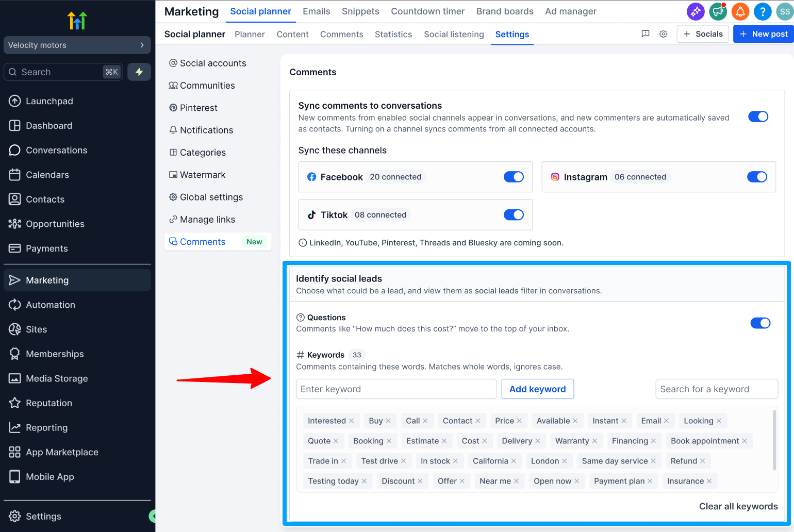Open the Brand boards tab
This screenshot has height=532, width=794.
[505, 11]
